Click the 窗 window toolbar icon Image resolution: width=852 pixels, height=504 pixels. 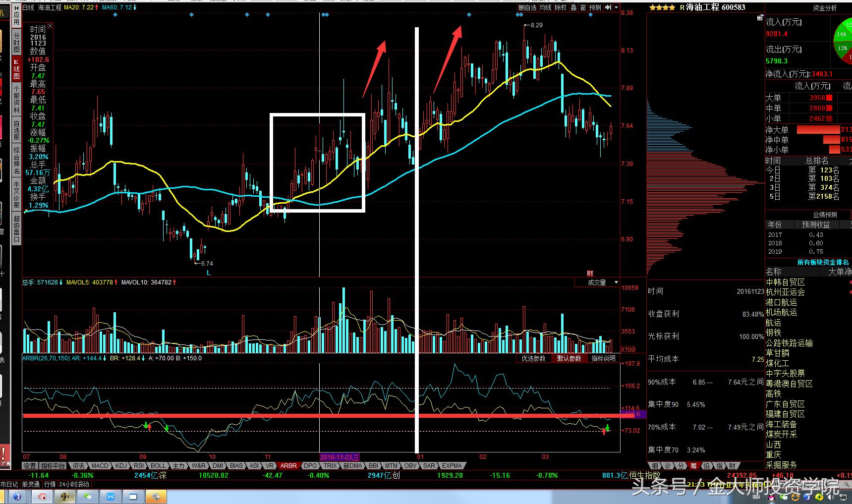pyautogui.click(x=583, y=7)
